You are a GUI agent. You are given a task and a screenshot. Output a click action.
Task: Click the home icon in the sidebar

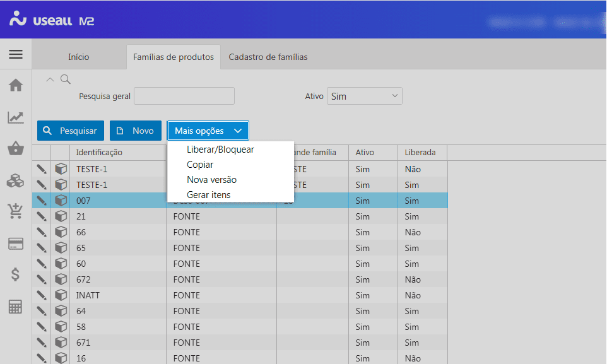(x=16, y=85)
